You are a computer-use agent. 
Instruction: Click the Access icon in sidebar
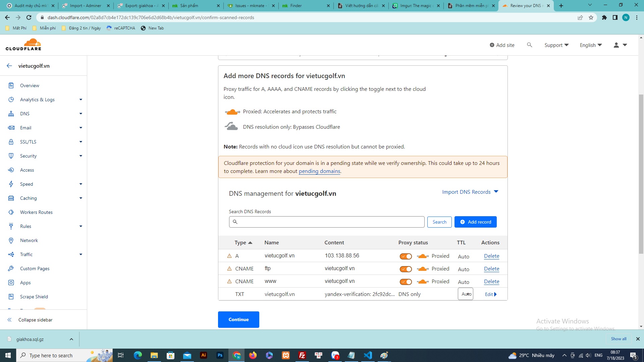[x=11, y=170]
